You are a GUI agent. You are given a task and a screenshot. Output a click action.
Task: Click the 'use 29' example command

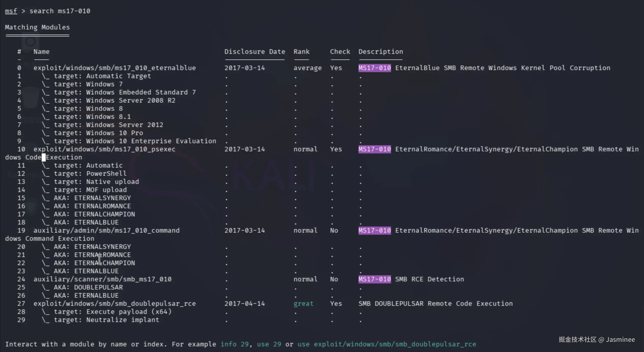(269, 344)
